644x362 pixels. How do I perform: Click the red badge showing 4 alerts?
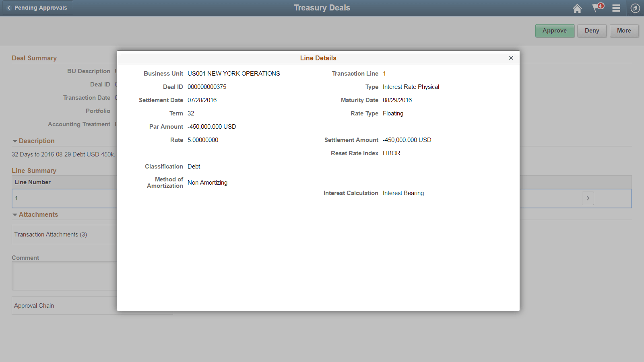601,5
